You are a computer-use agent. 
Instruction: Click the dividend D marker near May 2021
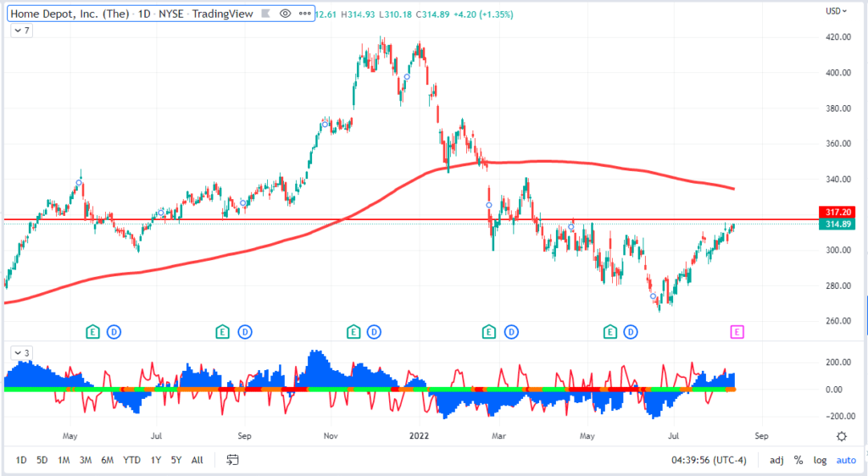114,332
